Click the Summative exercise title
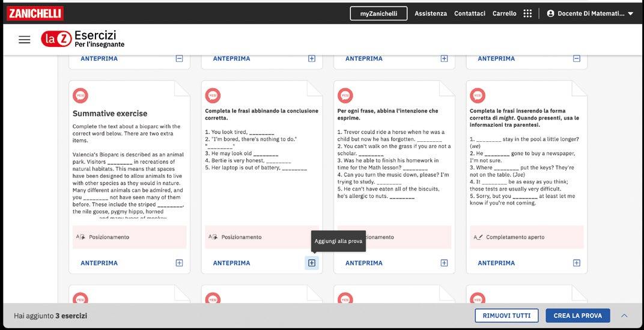Image resolution: width=644 pixels, height=330 pixels. tap(110, 114)
